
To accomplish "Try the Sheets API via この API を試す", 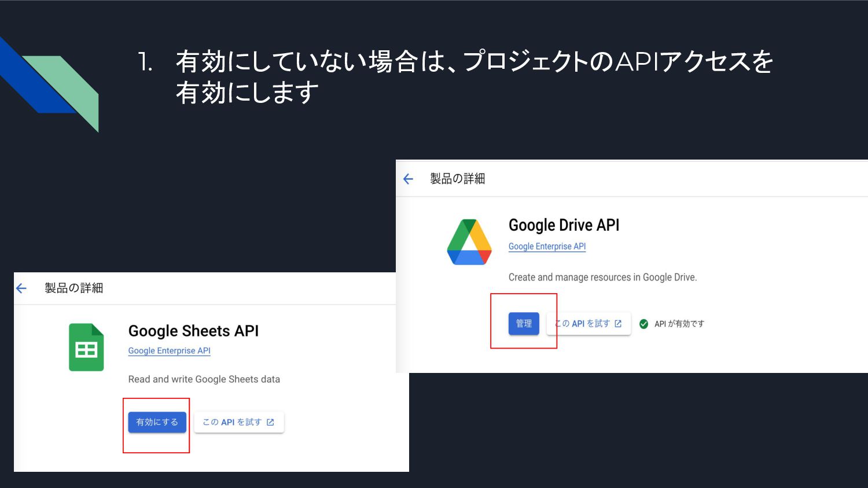I will (239, 422).
